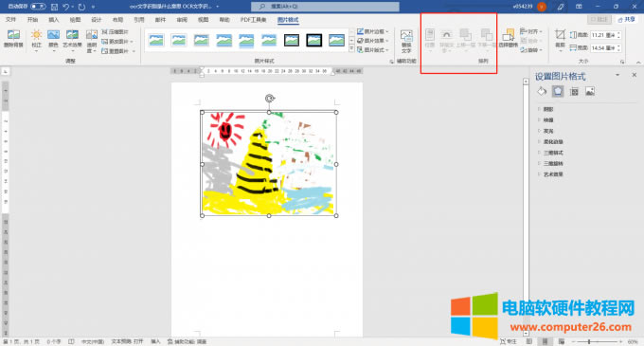Switch to Focus (专注) view mode
Image resolution: width=644 pixels, height=346 pixels.
click(509, 341)
